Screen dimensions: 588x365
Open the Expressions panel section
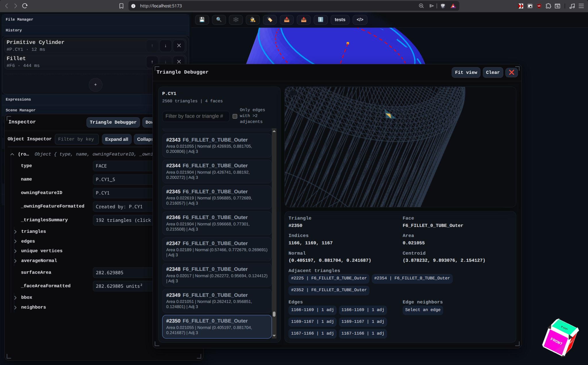[18, 99]
